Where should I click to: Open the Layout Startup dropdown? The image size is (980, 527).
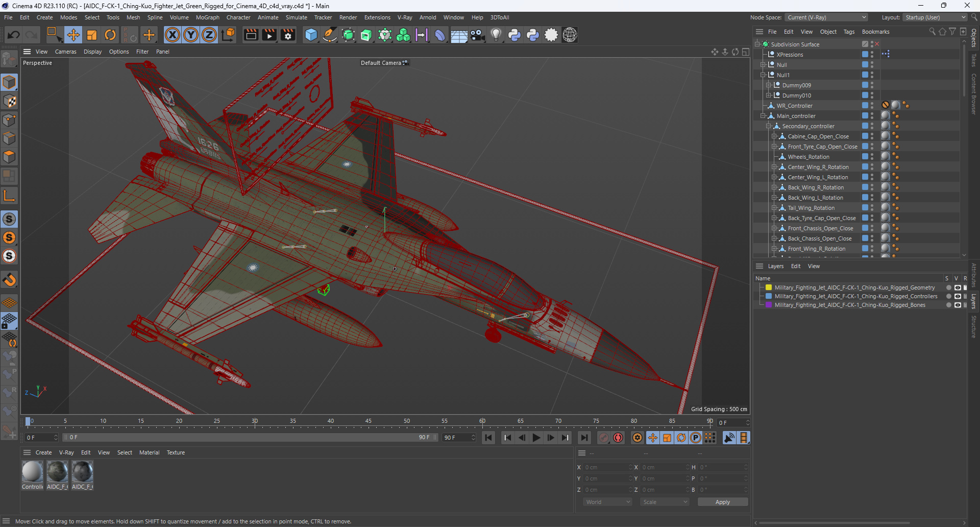(x=935, y=17)
